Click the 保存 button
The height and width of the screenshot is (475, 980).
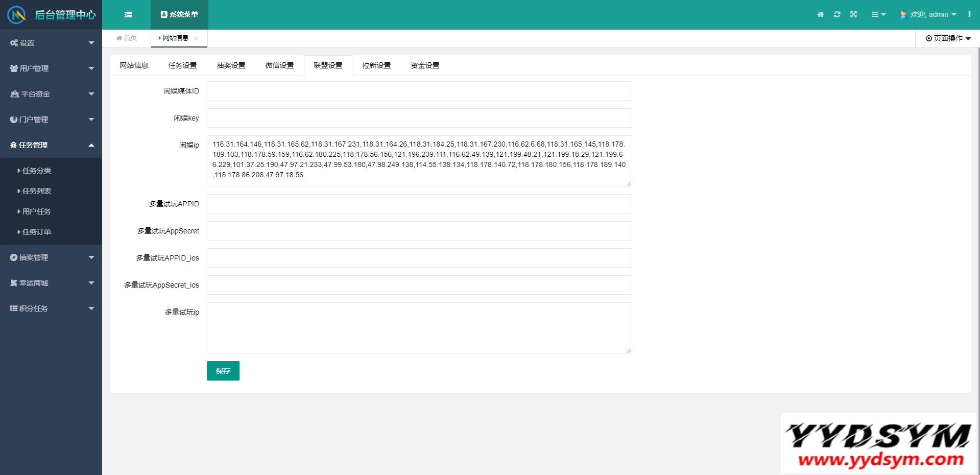[x=223, y=371]
